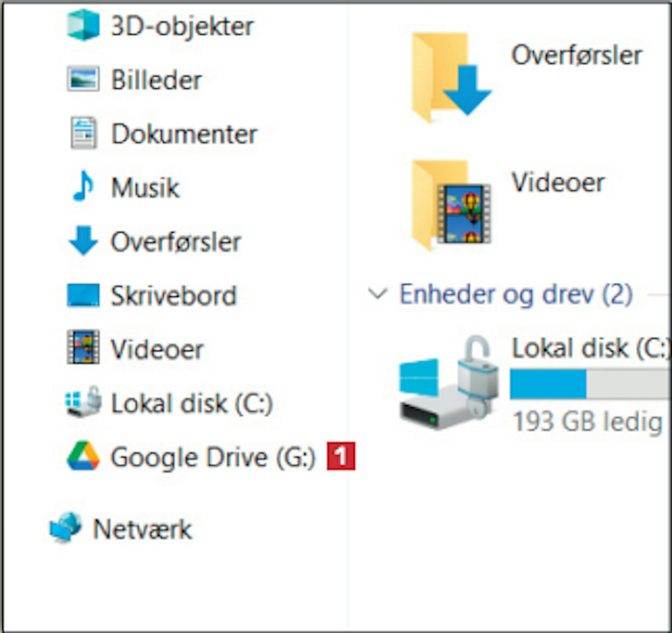Click the 3D-objekter cube icon
Image resolution: width=672 pixels, height=633 pixels.
coord(83,25)
